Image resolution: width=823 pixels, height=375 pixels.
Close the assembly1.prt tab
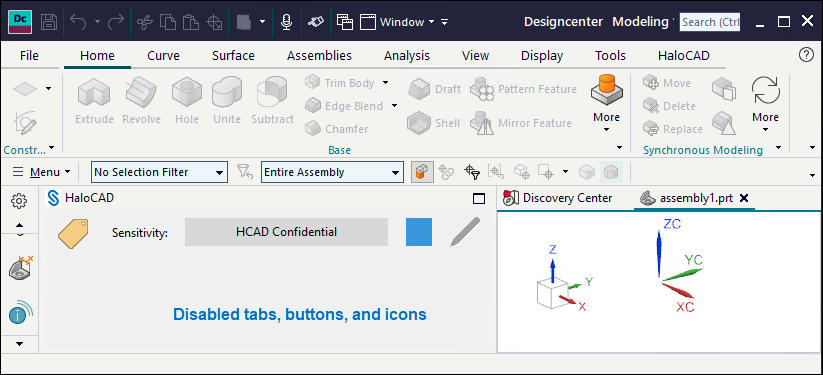[x=743, y=198]
